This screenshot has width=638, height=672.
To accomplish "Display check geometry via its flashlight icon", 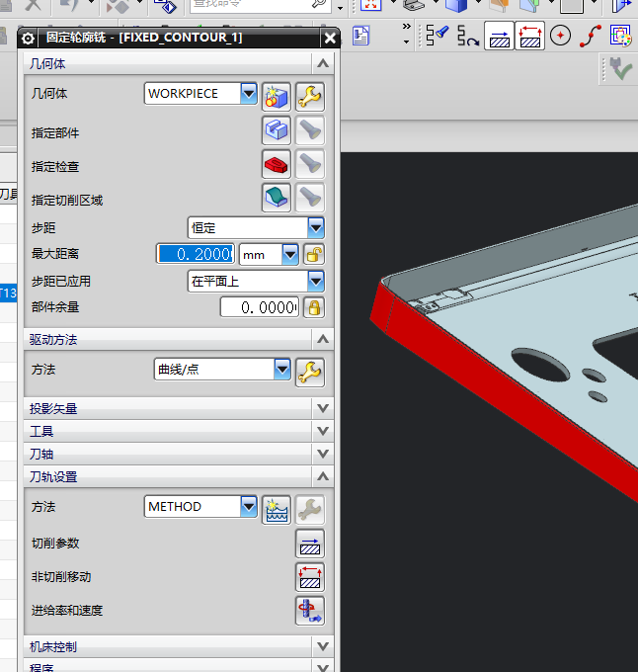I will [x=309, y=164].
